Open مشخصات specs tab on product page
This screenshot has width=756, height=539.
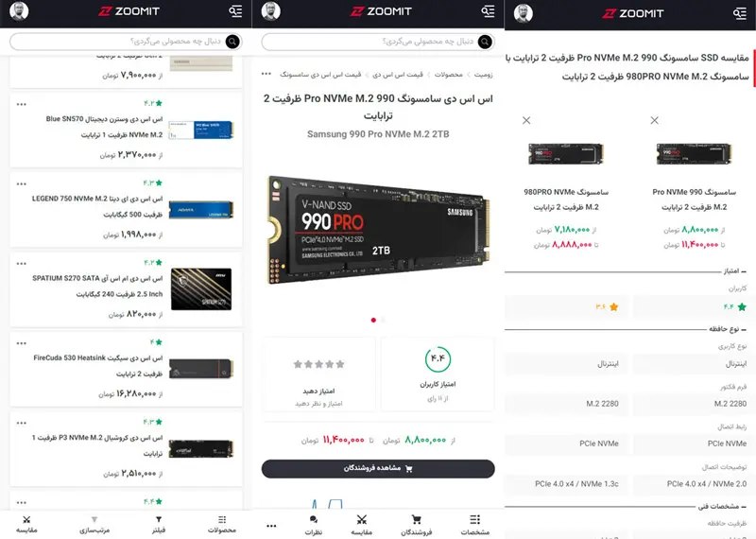click(x=475, y=526)
